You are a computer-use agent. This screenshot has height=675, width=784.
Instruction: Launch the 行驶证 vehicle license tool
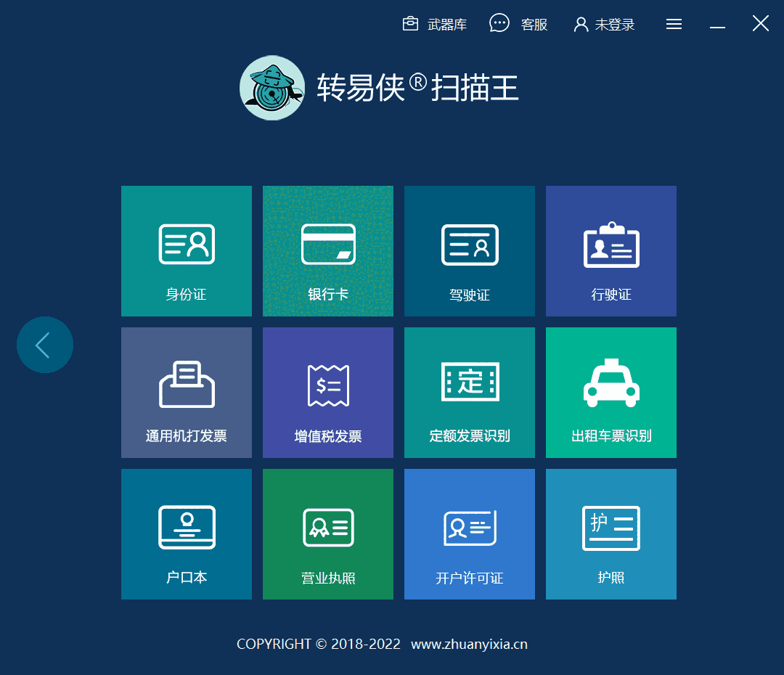[611, 251]
